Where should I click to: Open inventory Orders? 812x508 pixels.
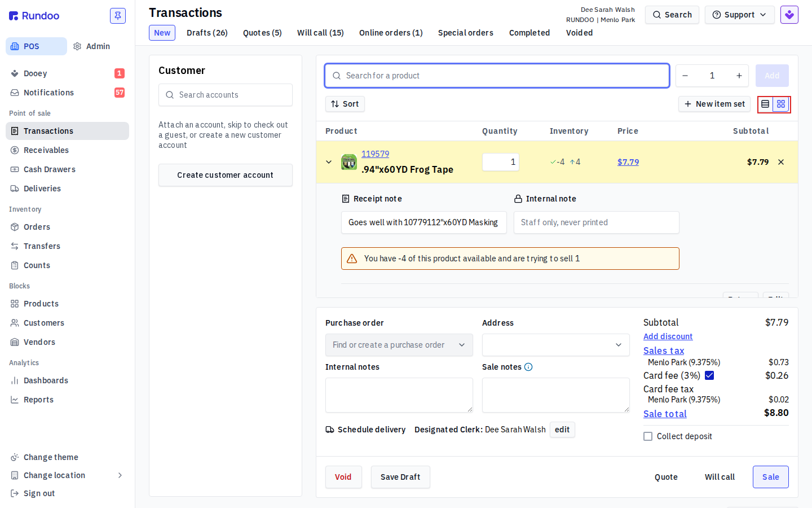tap(67, 227)
